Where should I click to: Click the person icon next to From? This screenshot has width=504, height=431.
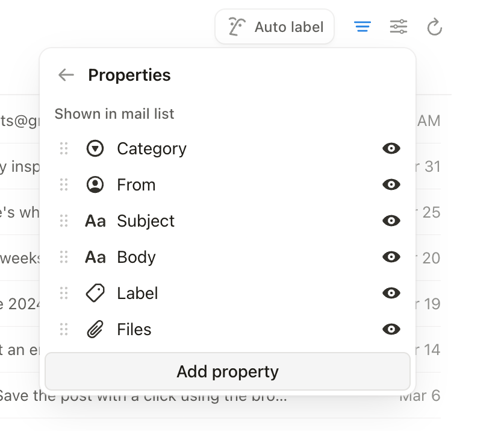point(95,184)
